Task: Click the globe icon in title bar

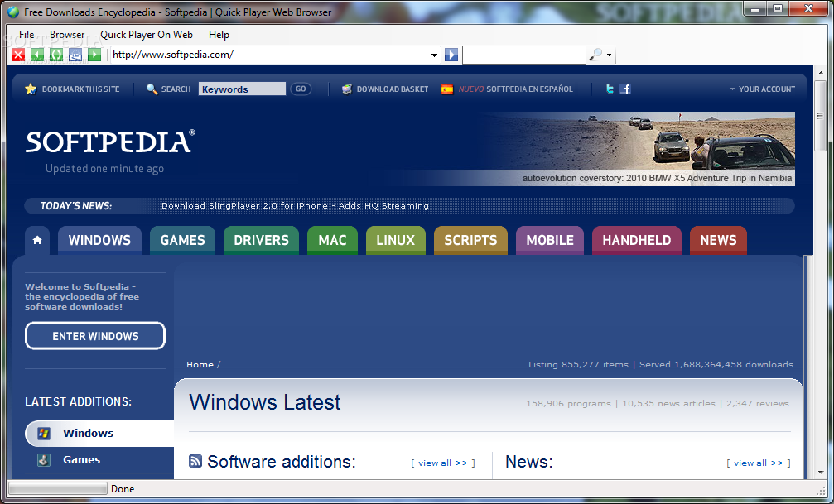Action: tap(12, 12)
